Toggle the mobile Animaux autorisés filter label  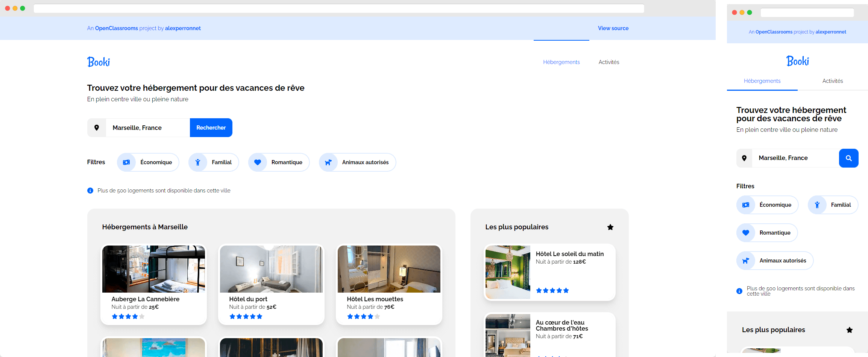point(783,261)
